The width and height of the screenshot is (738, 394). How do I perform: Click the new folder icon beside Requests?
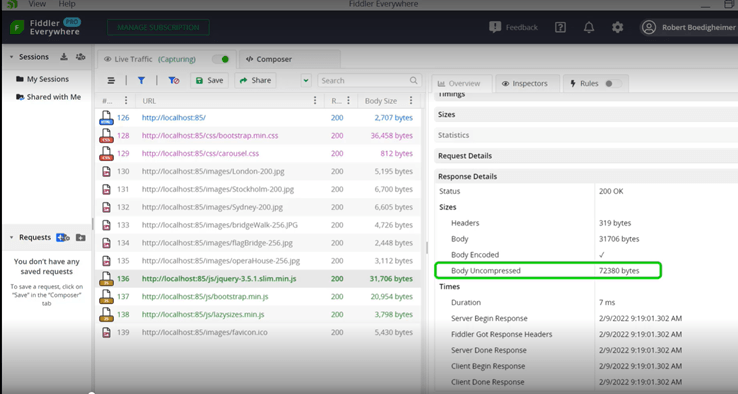(x=80, y=237)
